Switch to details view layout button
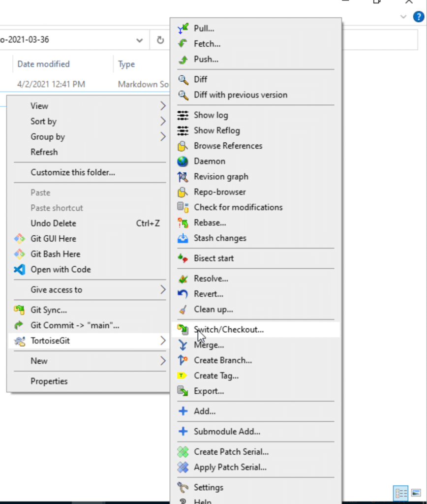Screen dimensions: 427x504 tap(401, 493)
